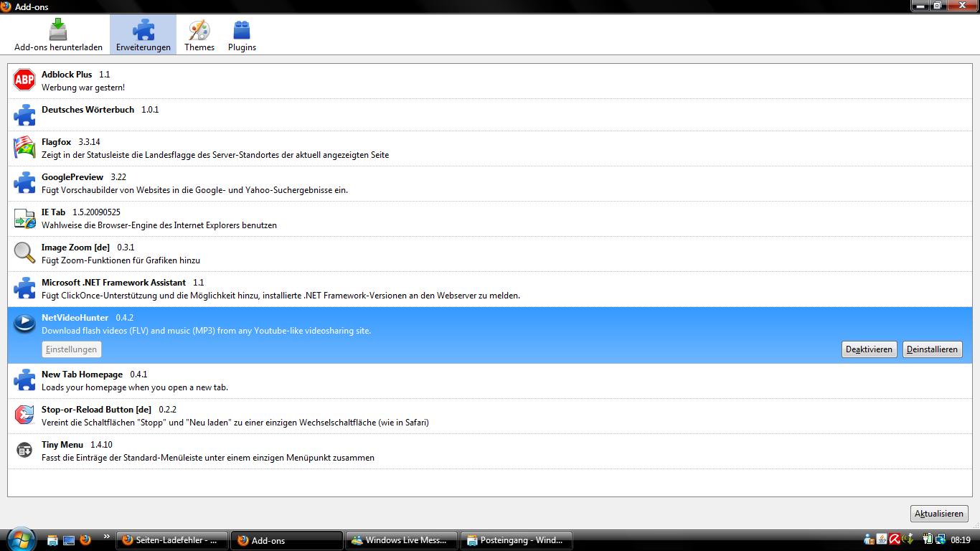Click the Aktualisieren button

pos(939,514)
